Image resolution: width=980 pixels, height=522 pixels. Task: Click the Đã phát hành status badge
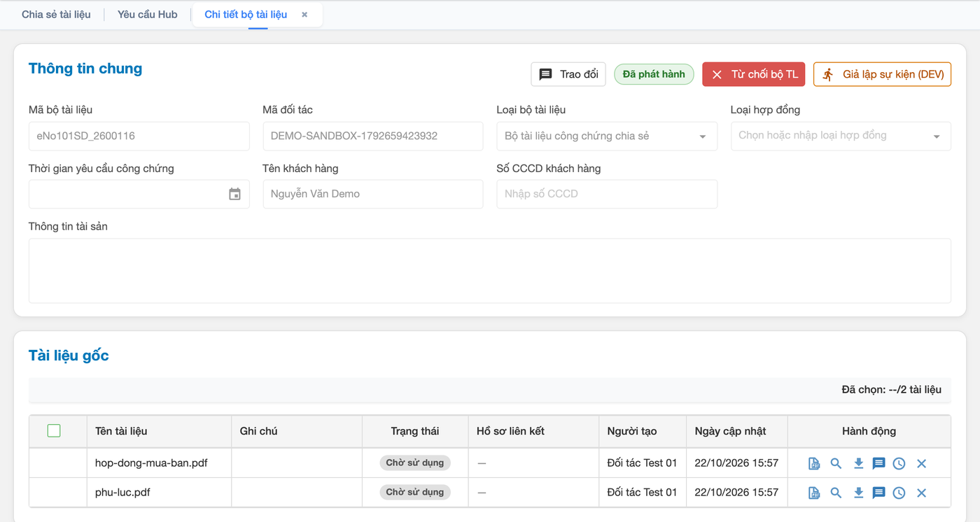coord(654,74)
